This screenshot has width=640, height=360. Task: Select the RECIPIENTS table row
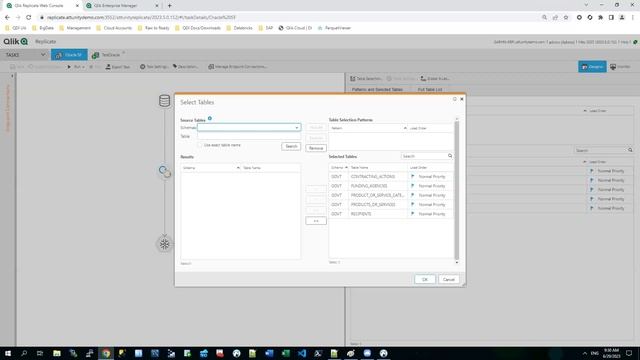391,214
